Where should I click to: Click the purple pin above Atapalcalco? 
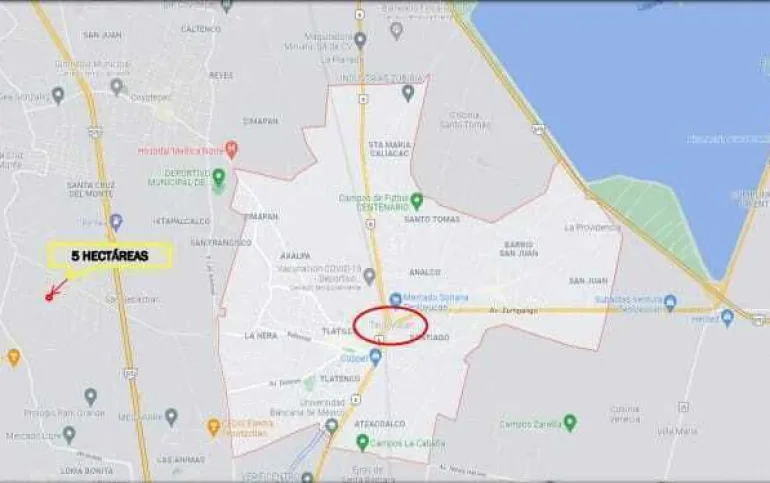click(116, 222)
